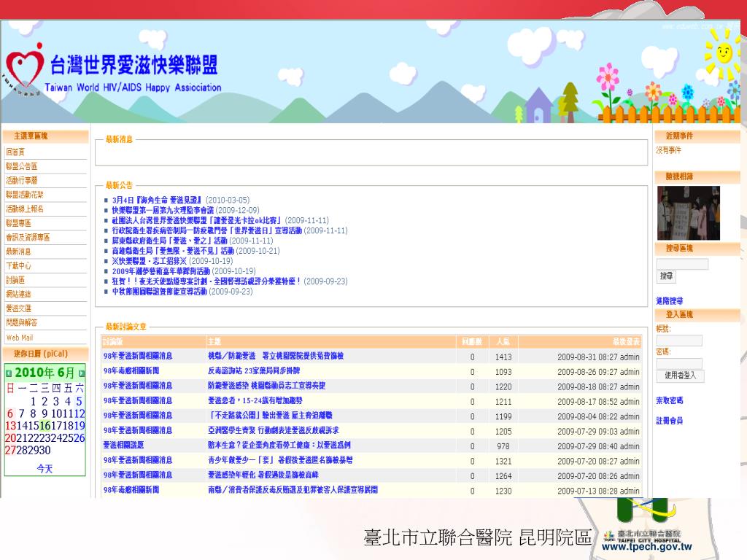Open 下載中心 download center menu item
747x560 pixels.
[x=19, y=265]
